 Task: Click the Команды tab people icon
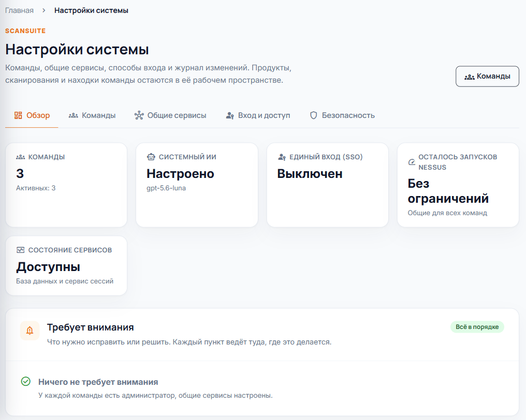tap(73, 115)
